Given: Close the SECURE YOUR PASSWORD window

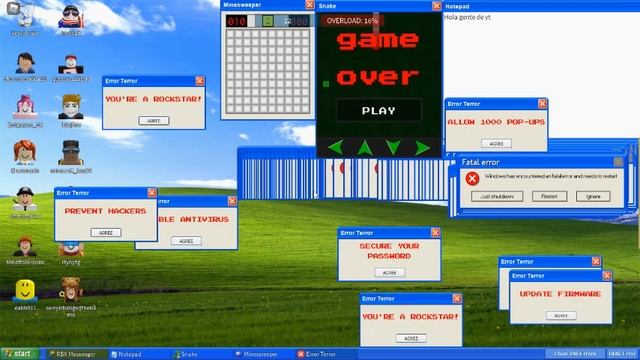Looking at the screenshot, I should click(x=436, y=232).
